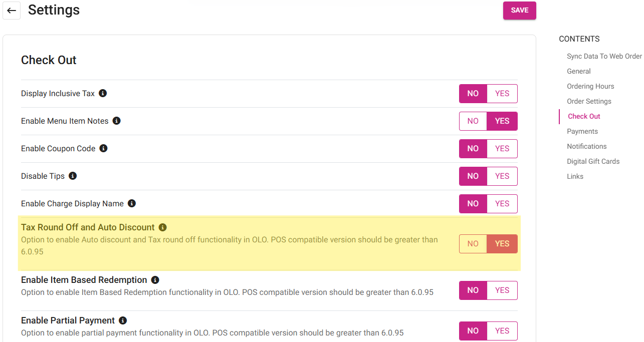Viewport: 644px width, 342px height.
Task: Set Enable Menu Item Notes to NO
Action: pyautogui.click(x=473, y=121)
